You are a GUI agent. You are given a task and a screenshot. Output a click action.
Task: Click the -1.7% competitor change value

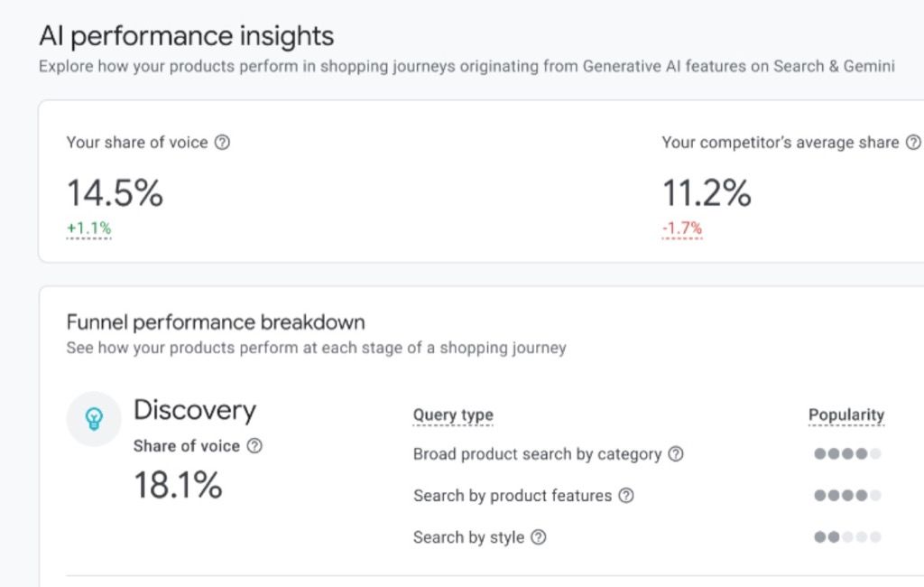click(682, 228)
